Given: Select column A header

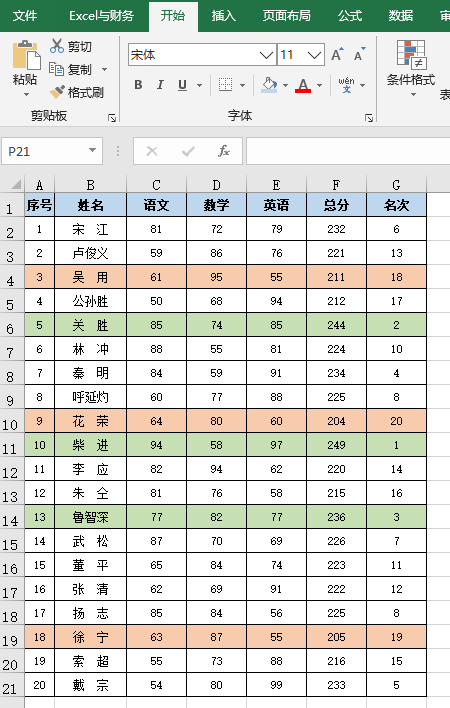Looking at the screenshot, I should (x=39, y=185).
